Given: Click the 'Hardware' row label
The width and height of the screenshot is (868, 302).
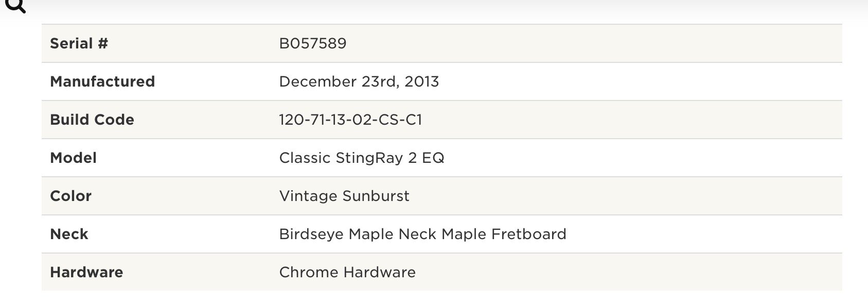Looking at the screenshot, I should click(x=86, y=272).
